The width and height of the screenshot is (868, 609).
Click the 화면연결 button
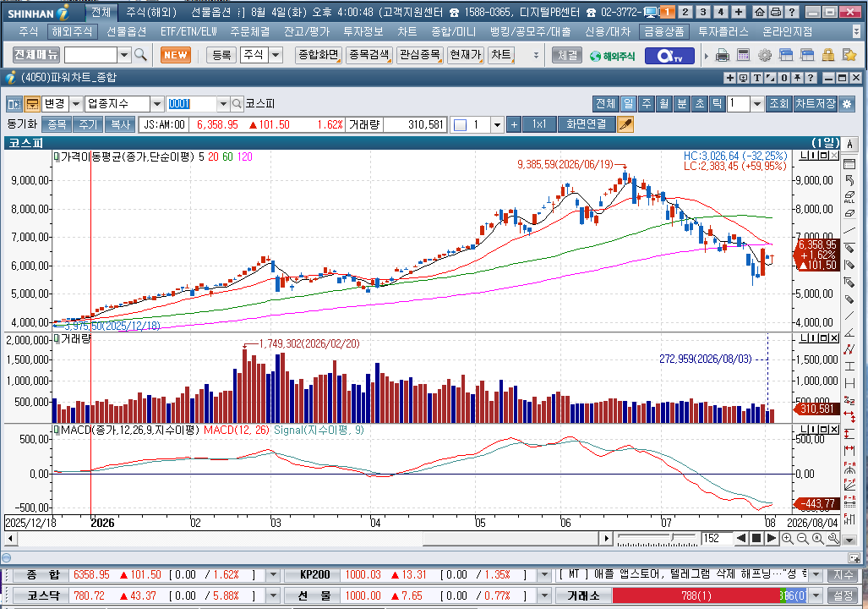tap(587, 124)
